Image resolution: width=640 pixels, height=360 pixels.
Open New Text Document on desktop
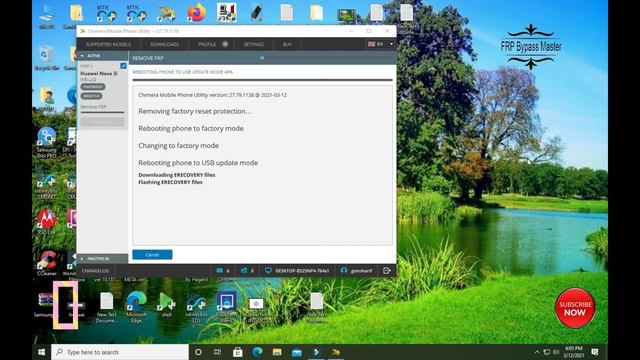click(x=107, y=307)
